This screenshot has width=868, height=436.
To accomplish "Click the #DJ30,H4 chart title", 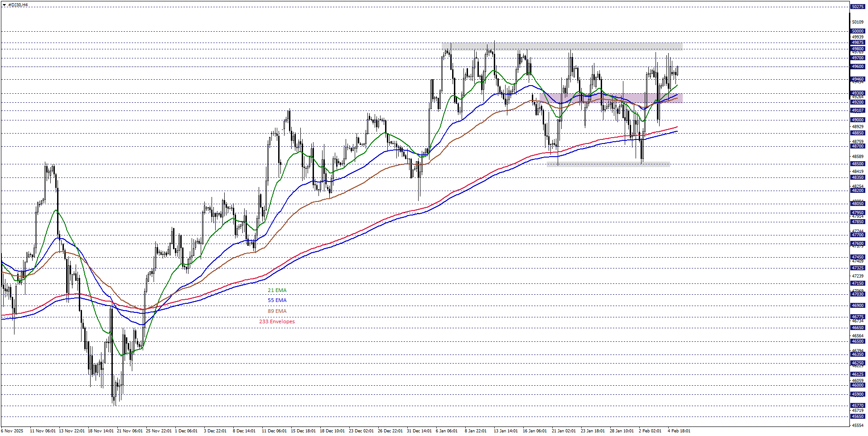I will [x=18, y=5].
